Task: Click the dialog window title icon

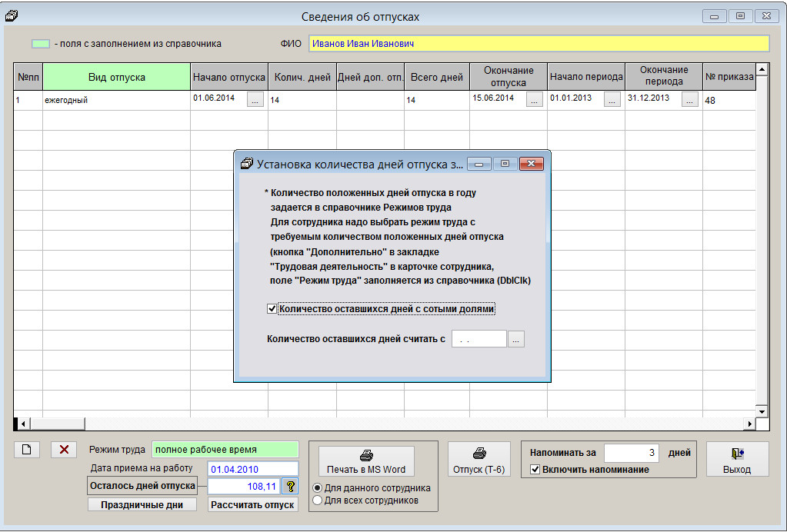Action: pyautogui.click(x=247, y=164)
